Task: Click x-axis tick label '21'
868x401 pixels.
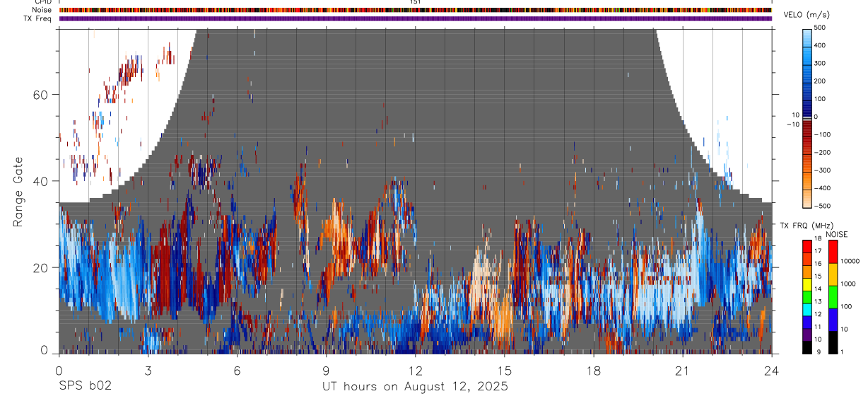Action: click(x=683, y=370)
